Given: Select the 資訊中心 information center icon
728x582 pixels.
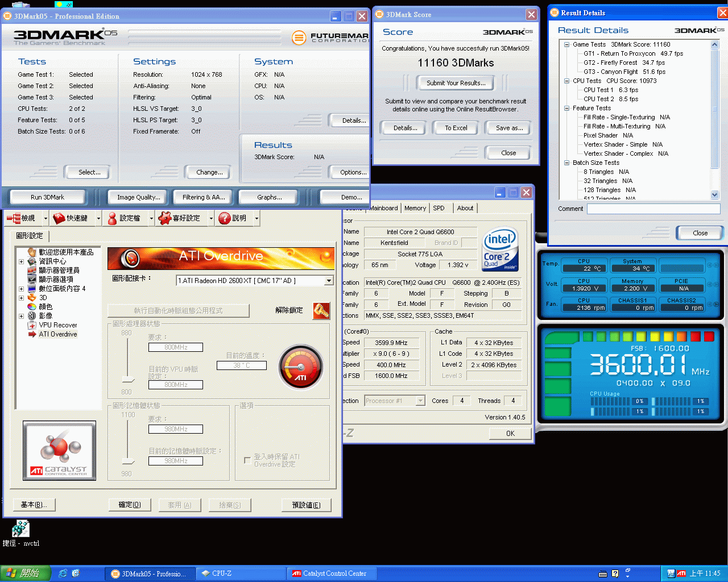Looking at the screenshot, I should click(32, 261).
